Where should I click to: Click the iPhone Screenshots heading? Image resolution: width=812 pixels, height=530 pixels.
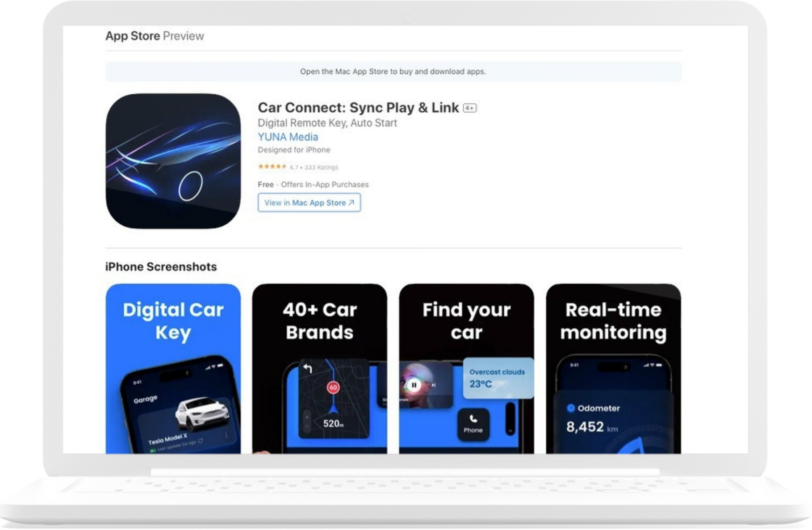(x=161, y=267)
